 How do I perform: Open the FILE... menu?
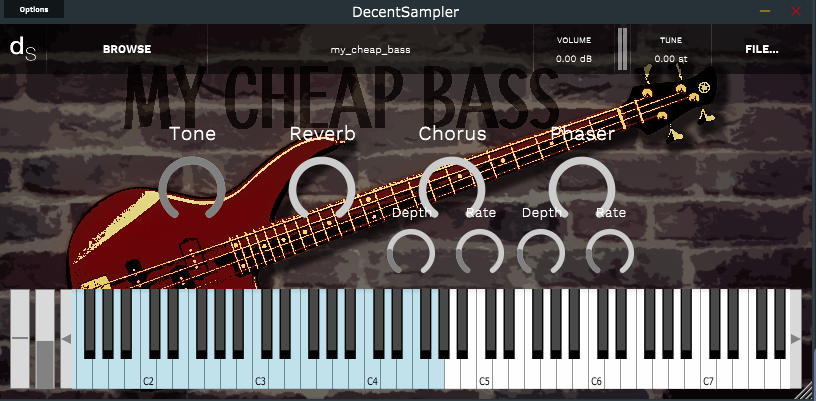point(762,49)
